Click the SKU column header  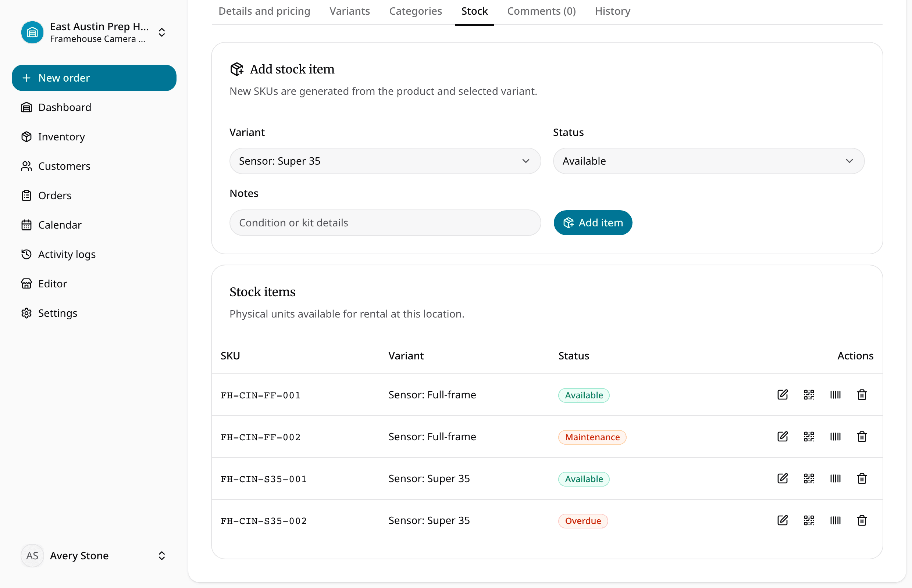point(230,356)
